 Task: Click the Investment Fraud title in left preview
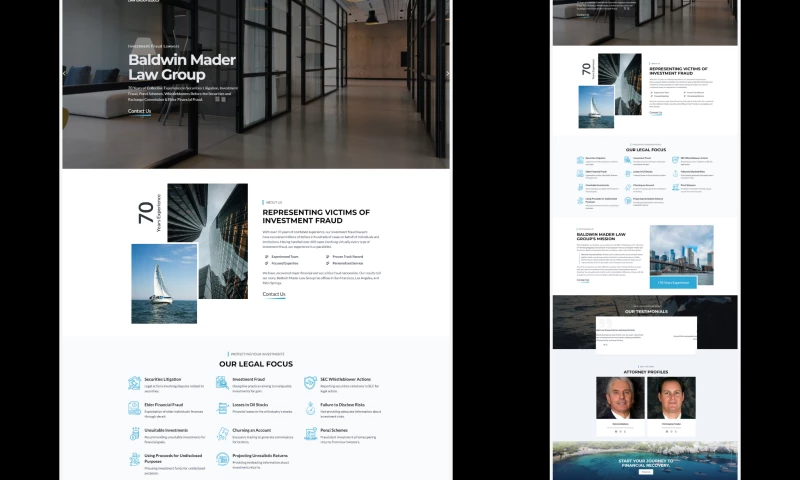248,380
